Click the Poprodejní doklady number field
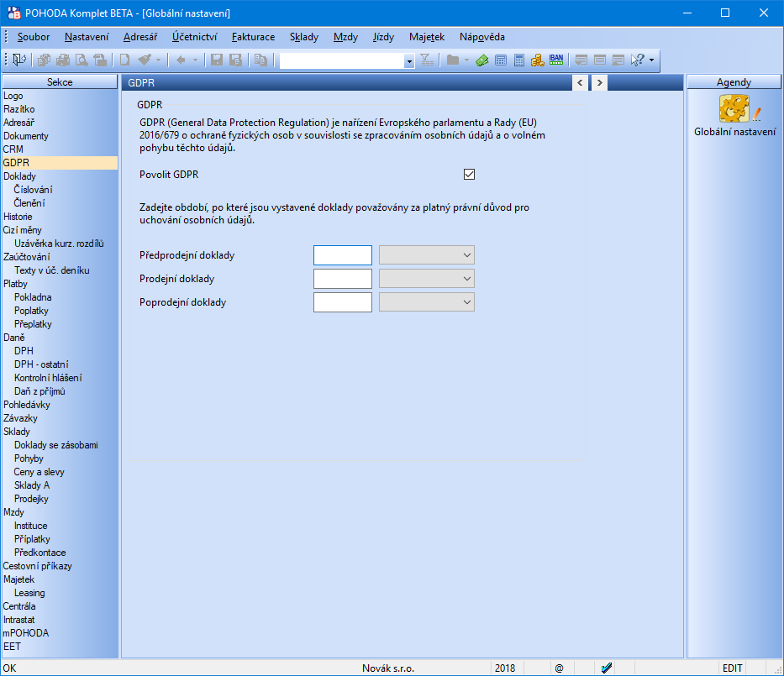Screen dimensions: 784x676 [343, 302]
